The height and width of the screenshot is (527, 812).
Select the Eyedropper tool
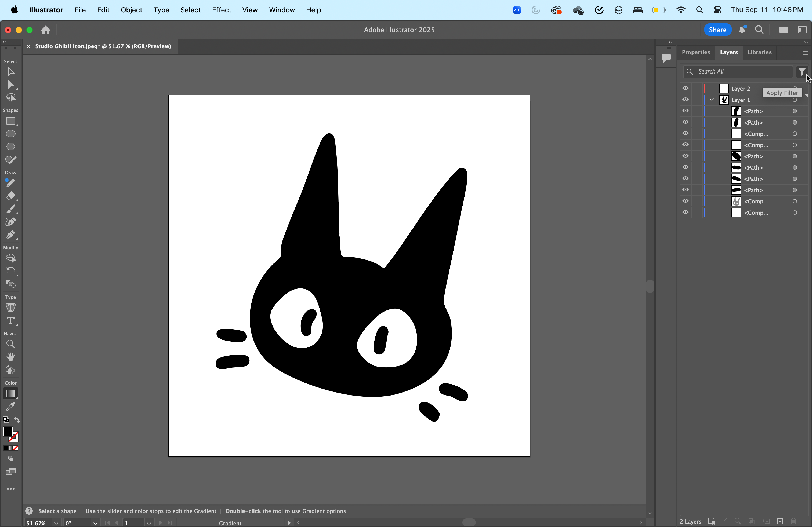(10, 406)
